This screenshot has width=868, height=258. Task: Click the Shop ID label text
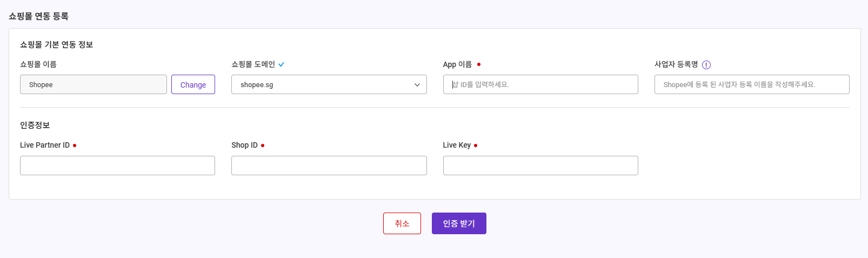(x=244, y=145)
